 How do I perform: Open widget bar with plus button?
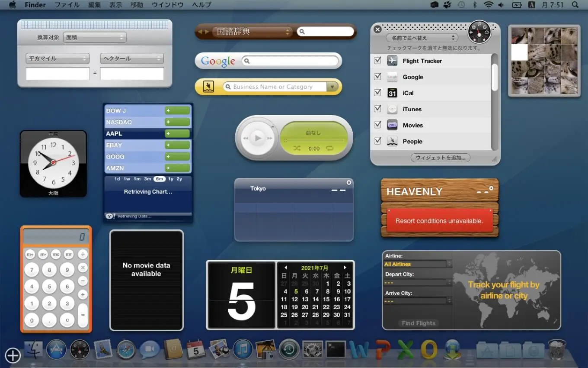click(13, 355)
